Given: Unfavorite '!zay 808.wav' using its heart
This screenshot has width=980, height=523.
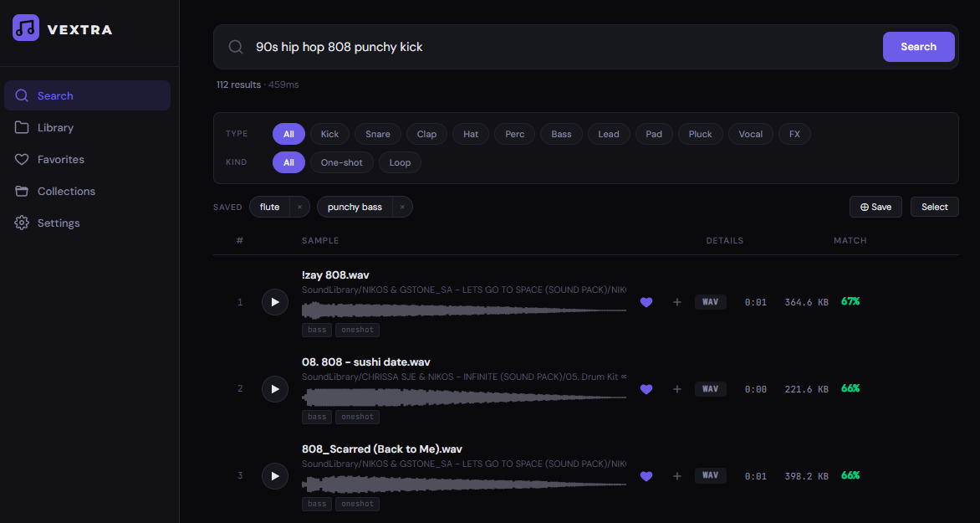Looking at the screenshot, I should pos(646,301).
